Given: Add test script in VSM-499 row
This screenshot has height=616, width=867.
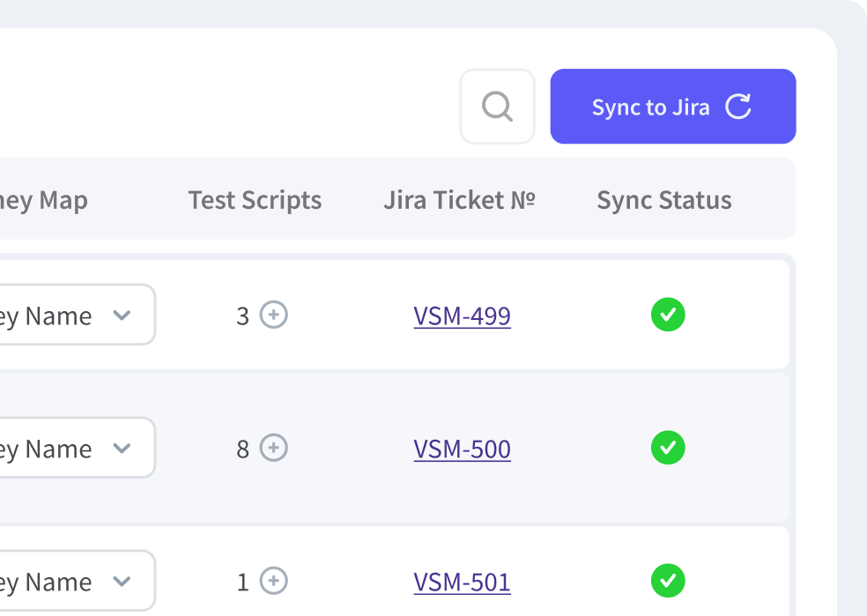Looking at the screenshot, I should tap(274, 315).
